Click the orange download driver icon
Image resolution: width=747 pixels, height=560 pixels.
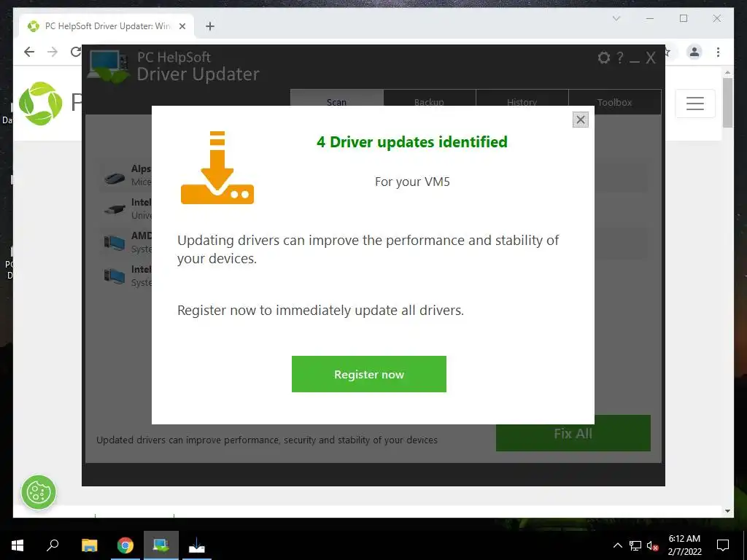coord(217,168)
